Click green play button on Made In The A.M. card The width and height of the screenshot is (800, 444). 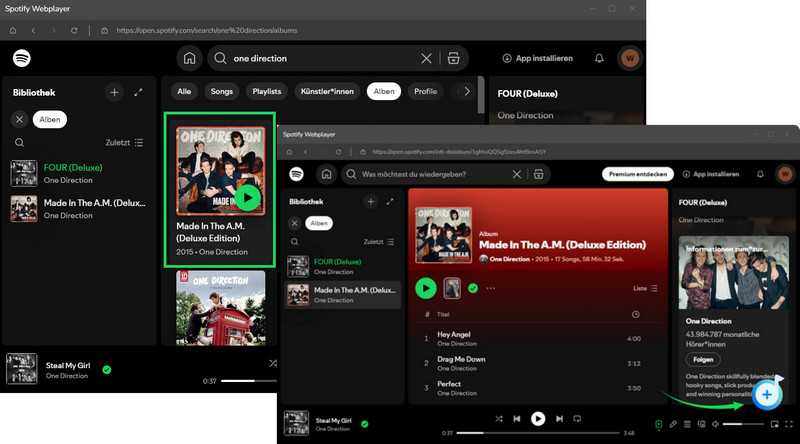pos(247,198)
